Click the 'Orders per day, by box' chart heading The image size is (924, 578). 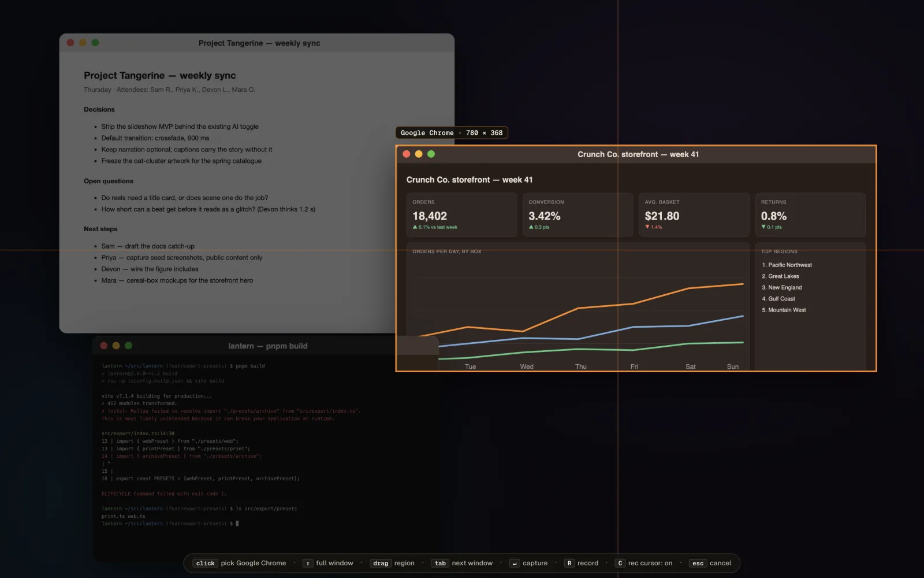[446, 251]
